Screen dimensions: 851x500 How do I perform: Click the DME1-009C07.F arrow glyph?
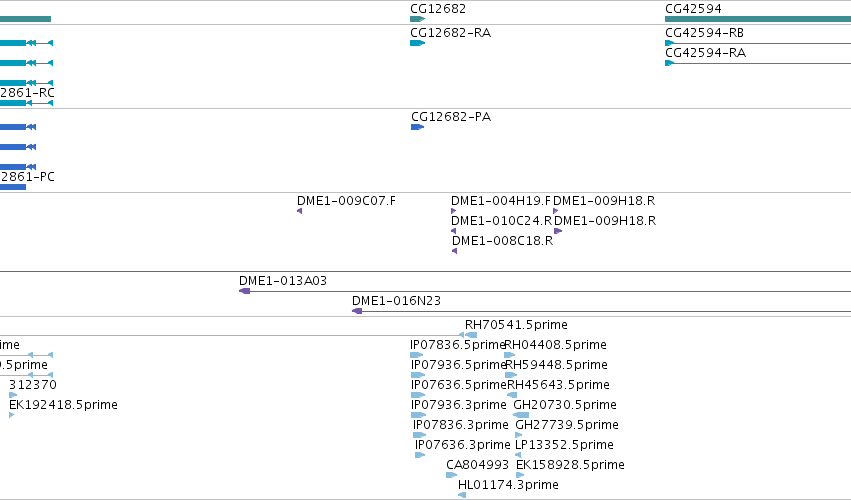[300, 211]
